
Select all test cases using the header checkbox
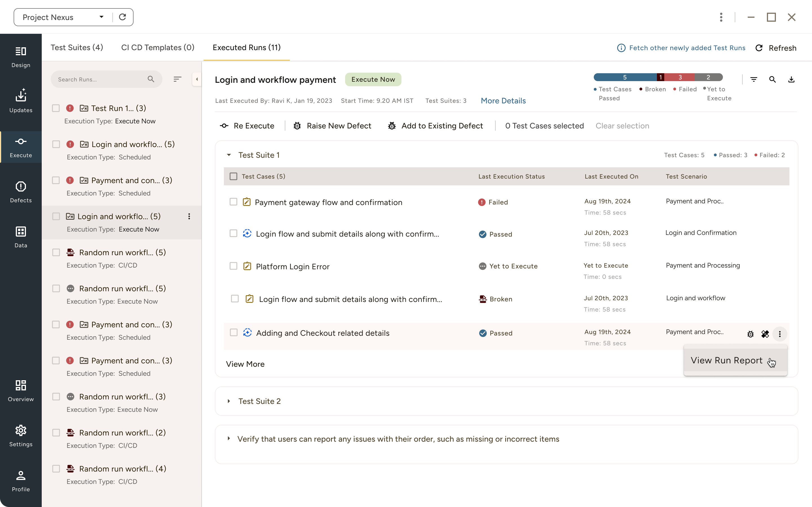(x=234, y=176)
